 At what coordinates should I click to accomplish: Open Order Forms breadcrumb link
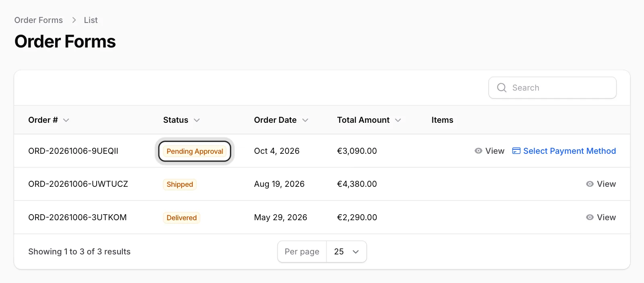point(39,20)
